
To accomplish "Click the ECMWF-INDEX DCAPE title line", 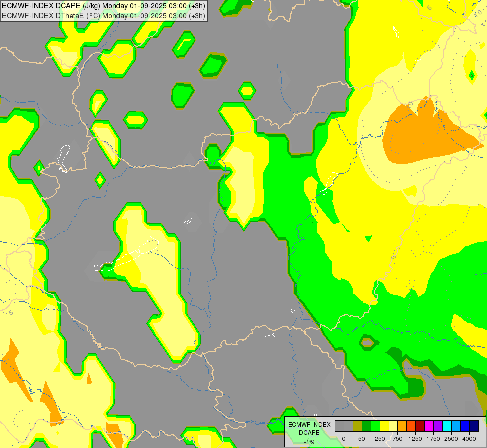I will click(x=103, y=6).
